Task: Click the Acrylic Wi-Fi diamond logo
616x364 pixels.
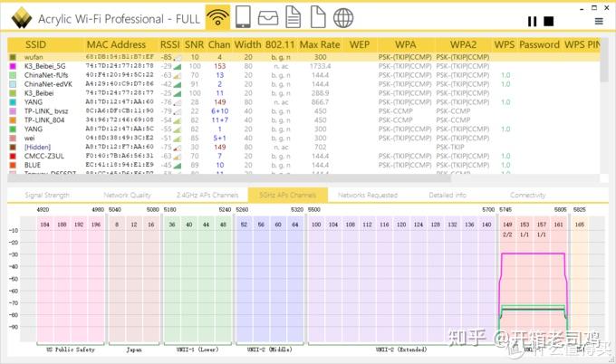Action: point(22,18)
